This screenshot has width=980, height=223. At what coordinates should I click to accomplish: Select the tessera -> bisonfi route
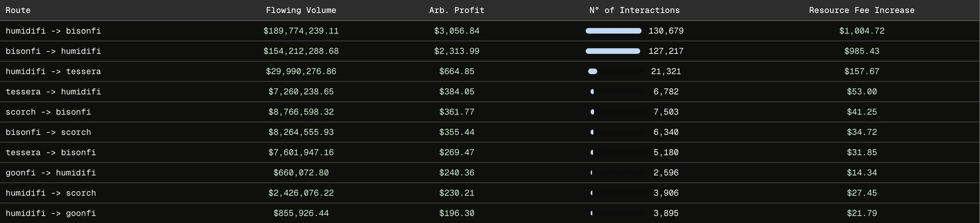[490, 152]
